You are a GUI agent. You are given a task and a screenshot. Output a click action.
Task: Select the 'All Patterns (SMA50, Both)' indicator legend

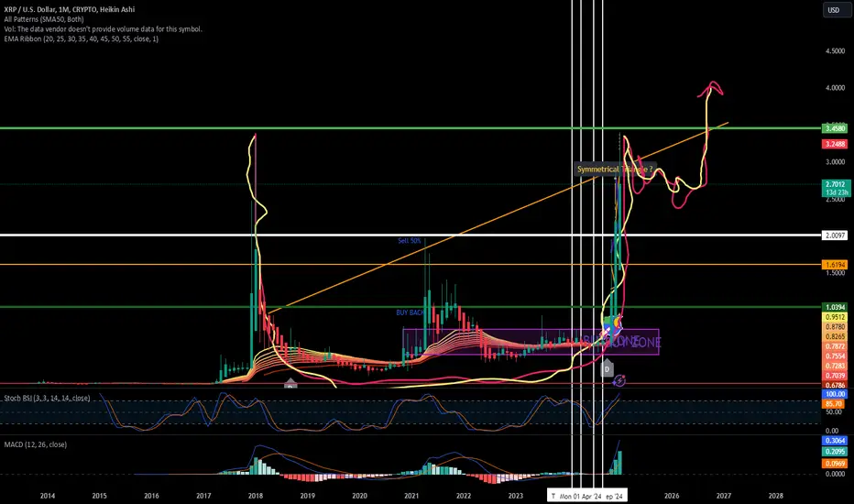click(x=44, y=19)
